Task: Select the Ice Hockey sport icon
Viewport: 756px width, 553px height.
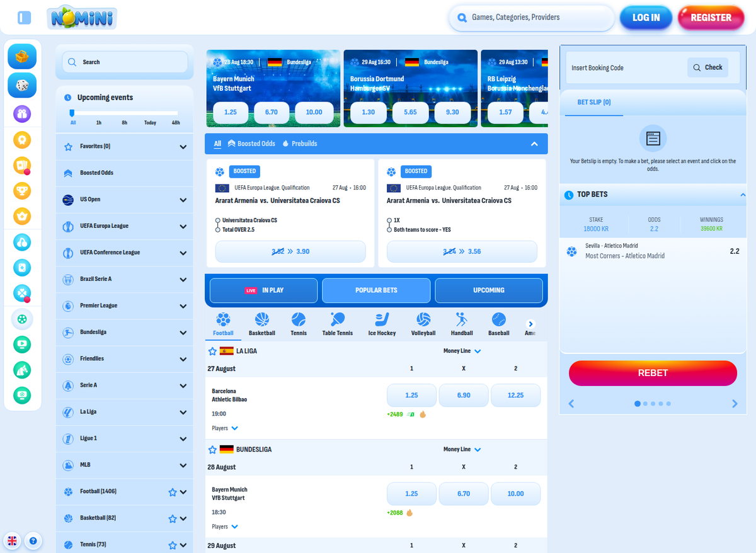Action: pos(382,324)
